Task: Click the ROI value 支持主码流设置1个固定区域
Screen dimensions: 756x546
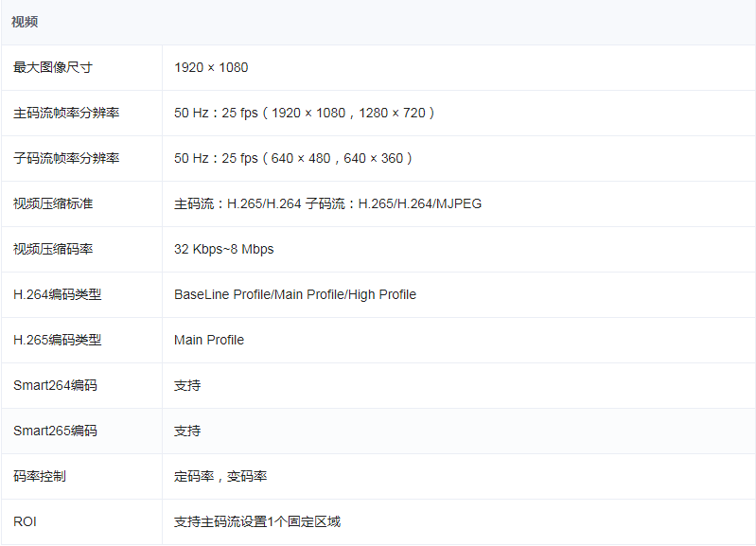Action: [256, 521]
